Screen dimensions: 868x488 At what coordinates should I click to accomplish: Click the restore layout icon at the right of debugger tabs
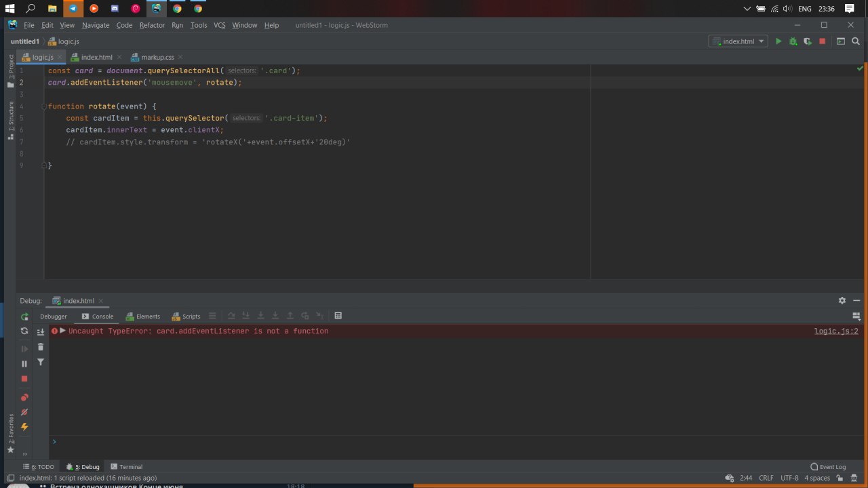(856, 316)
